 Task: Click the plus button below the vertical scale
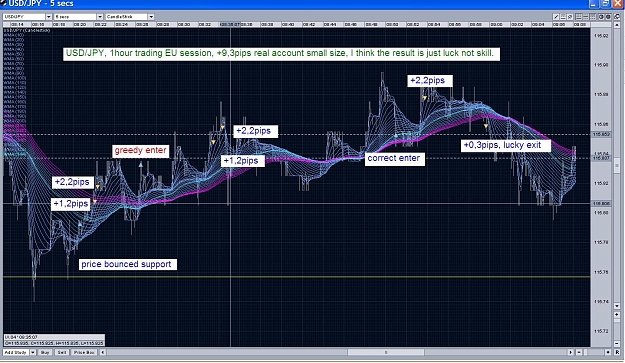tap(617, 314)
